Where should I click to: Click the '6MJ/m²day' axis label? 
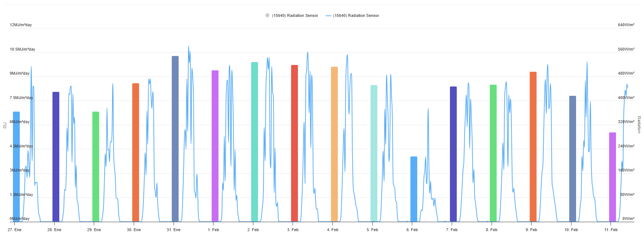(20, 122)
